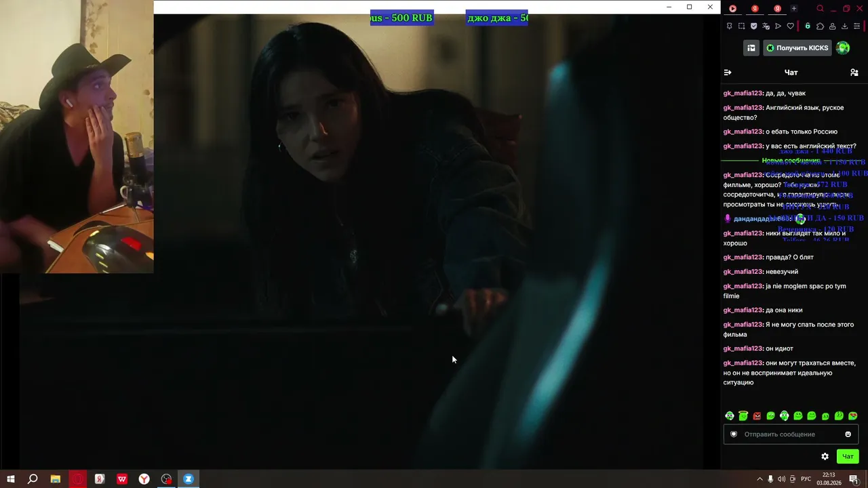Collapse the chat panel with arrow icon

[728, 73]
